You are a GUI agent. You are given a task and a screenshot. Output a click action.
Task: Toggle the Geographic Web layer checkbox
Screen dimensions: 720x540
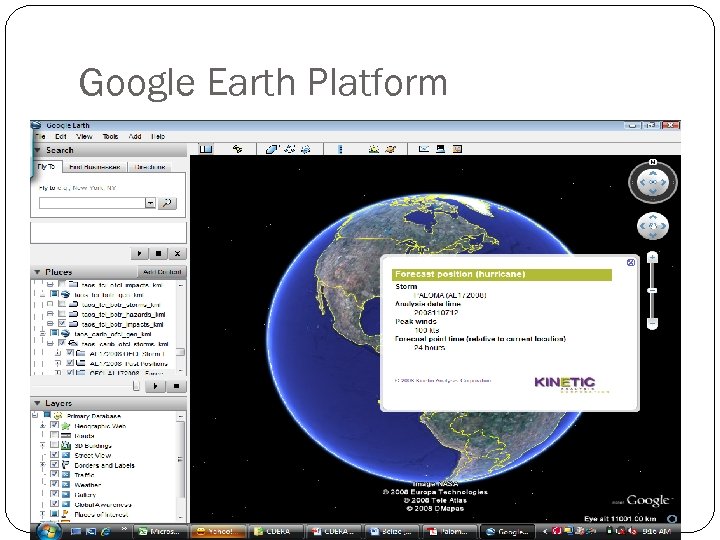coord(54,425)
